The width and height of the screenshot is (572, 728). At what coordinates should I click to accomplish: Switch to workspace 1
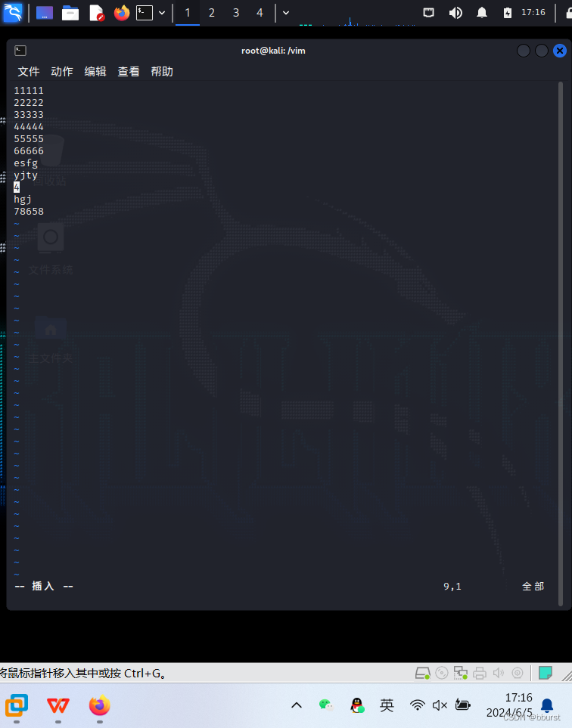pos(188,13)
